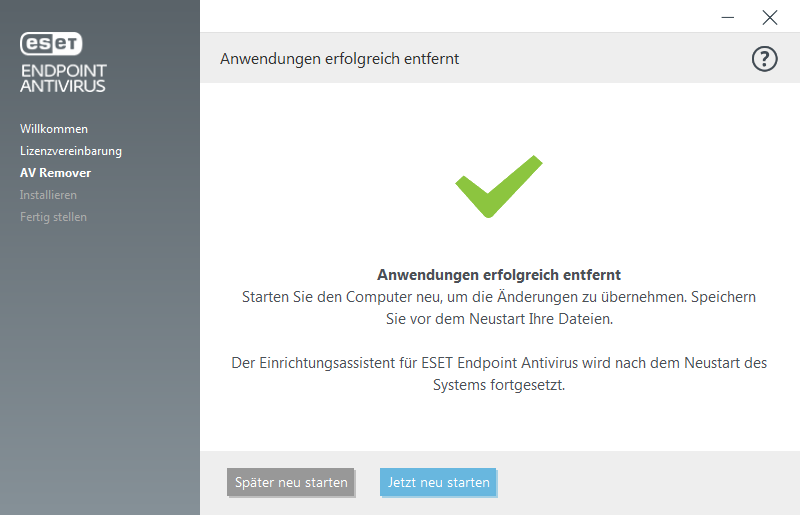Click the 'Systems fortgesetzt.' text
800x515 pixels.
coord(499,385)
